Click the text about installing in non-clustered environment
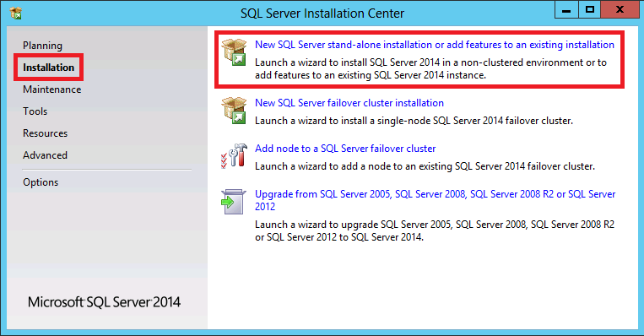This screenshot has height=336, width=644. (x=430, y=68)
